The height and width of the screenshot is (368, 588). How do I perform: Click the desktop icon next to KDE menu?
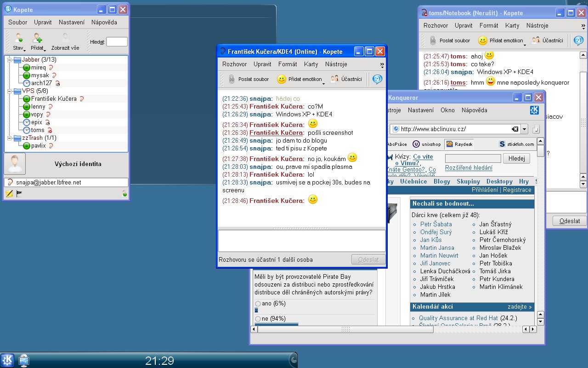pyautogui.click(x=24, y=360)
